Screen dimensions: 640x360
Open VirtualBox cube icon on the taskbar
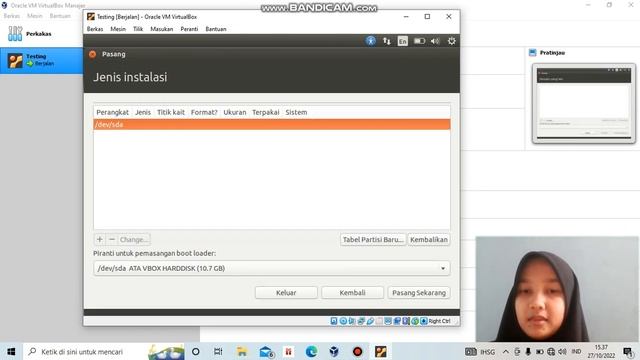pyautogui.click(x=334, y=351)
